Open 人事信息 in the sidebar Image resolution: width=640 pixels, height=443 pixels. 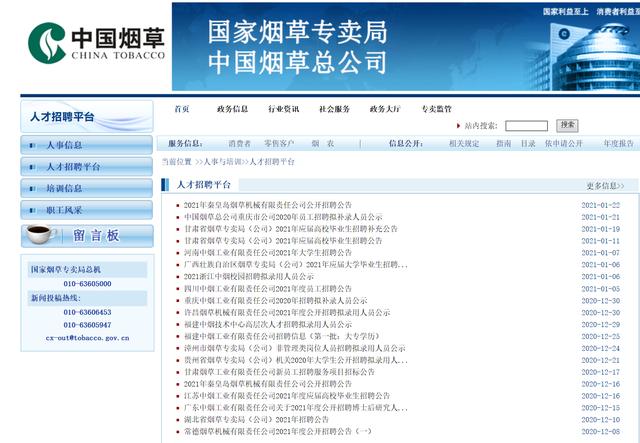click(x=87, y=145)
